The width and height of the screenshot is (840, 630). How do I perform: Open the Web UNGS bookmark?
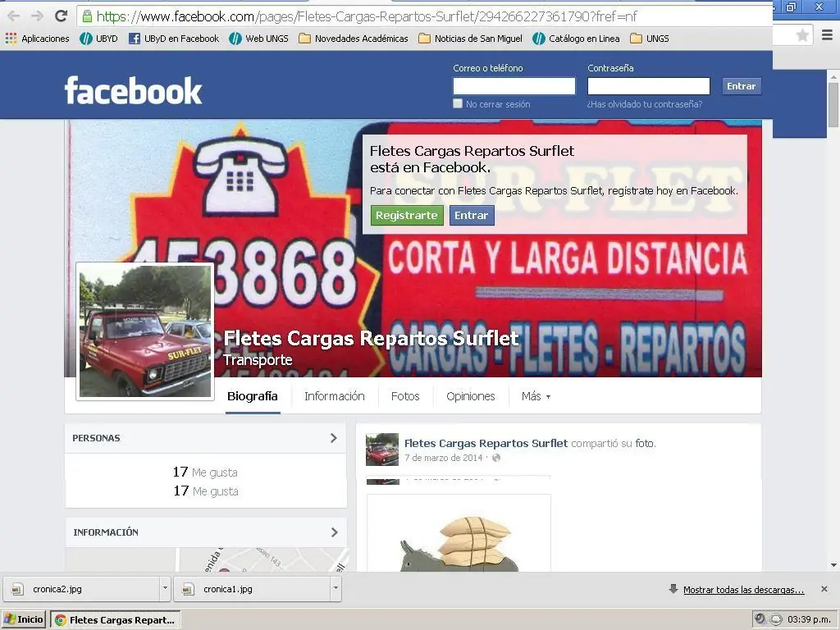click(258, 39)
